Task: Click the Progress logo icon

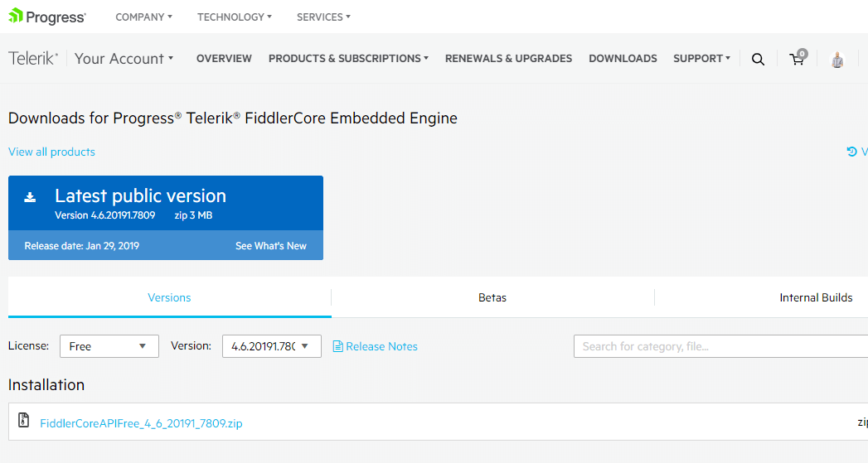Action: click(16, 16)
